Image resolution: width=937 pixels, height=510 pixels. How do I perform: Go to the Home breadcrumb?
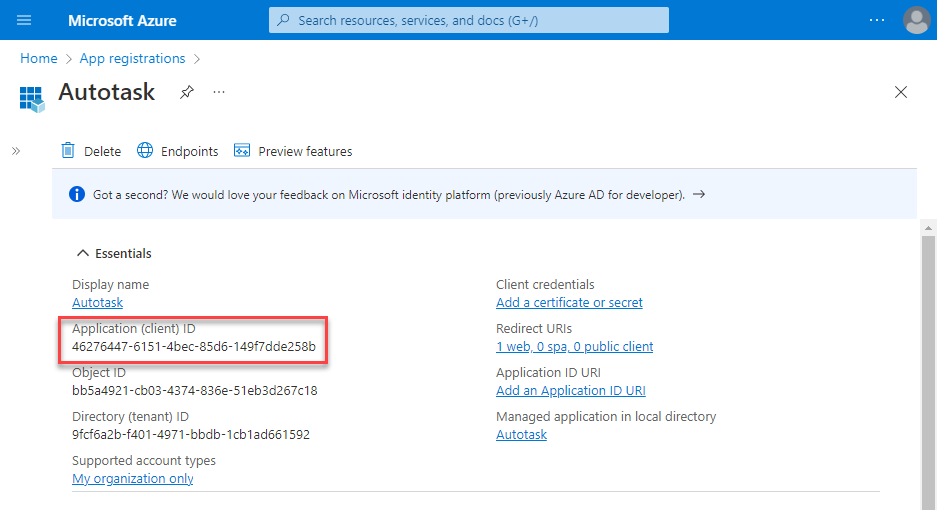click(38, 59)
